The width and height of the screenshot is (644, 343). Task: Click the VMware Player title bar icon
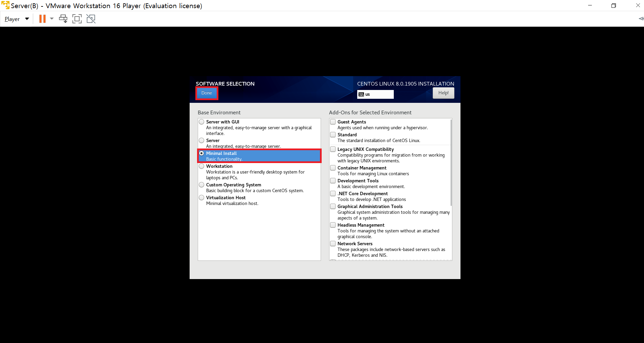[x=5, y=5]
